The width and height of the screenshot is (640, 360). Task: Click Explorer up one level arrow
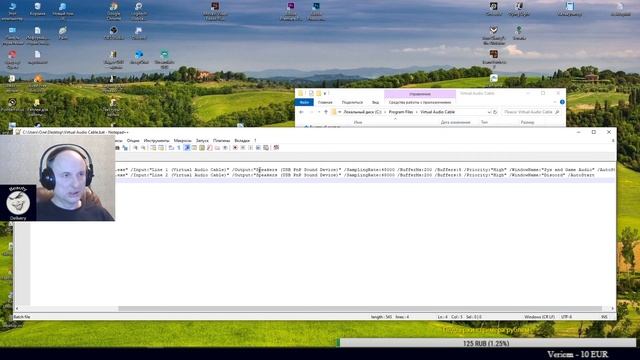click(326, 112)
